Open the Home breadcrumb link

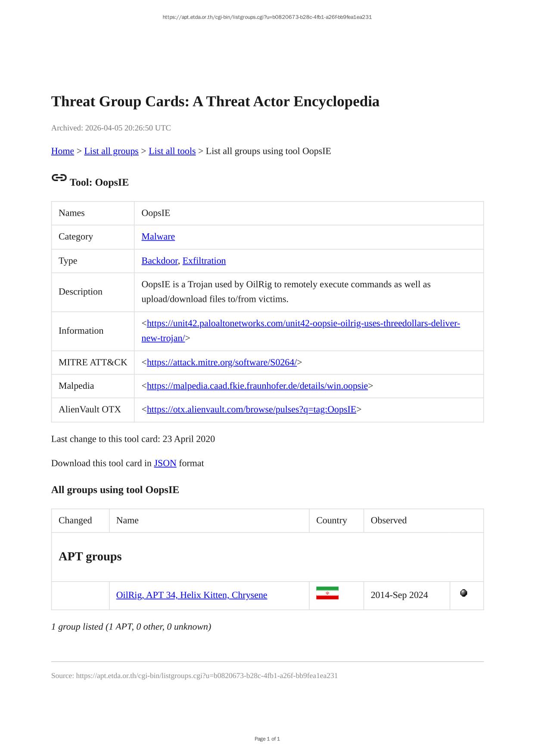pos(62,151)
